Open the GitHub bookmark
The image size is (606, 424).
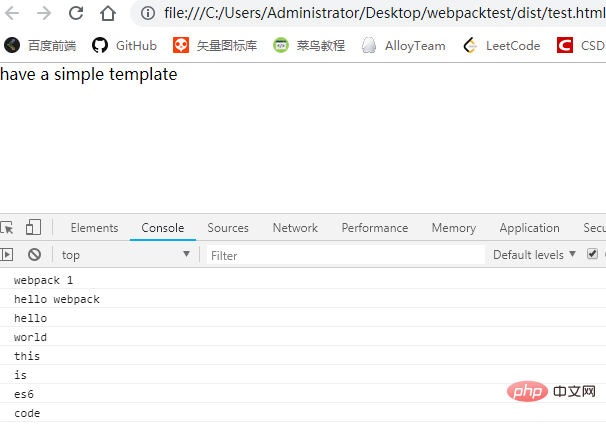(x=124, y=45)
